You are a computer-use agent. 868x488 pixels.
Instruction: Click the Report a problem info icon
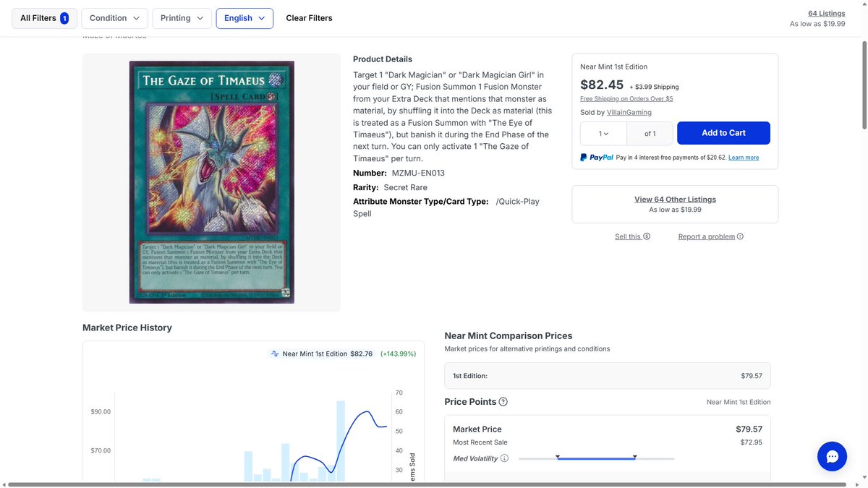740,236
